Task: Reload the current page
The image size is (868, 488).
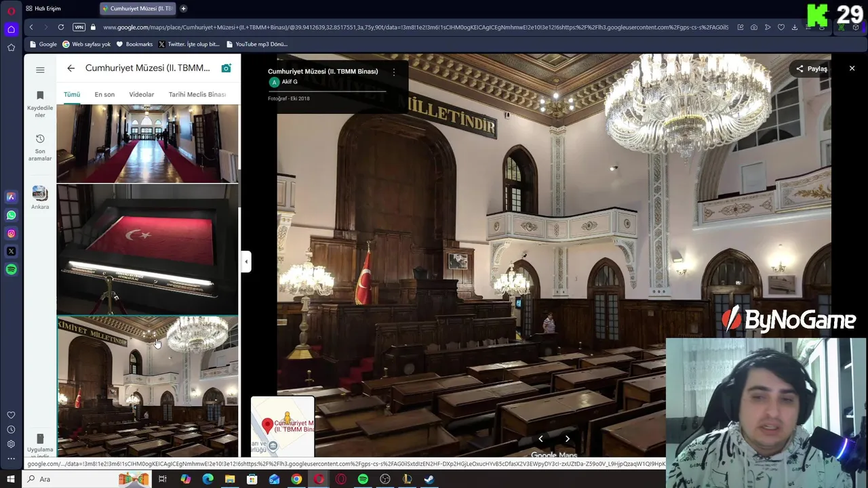Action: [x=61, y=27]
